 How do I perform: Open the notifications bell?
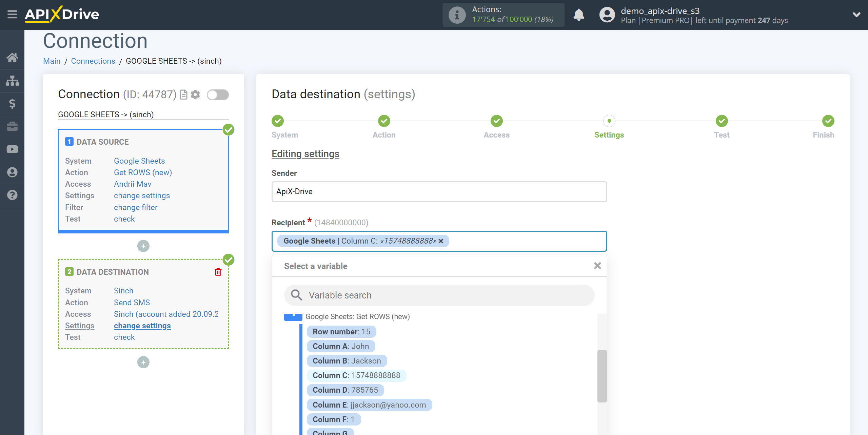tap(579, 15)
